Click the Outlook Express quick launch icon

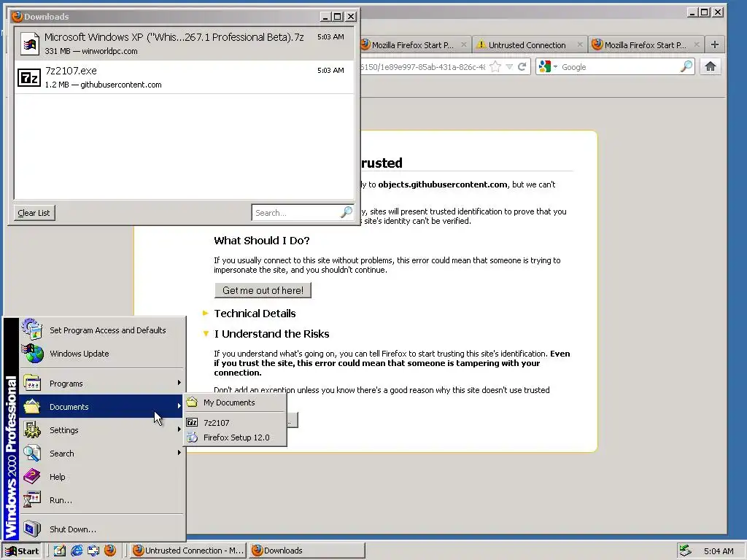pos(93,551)
